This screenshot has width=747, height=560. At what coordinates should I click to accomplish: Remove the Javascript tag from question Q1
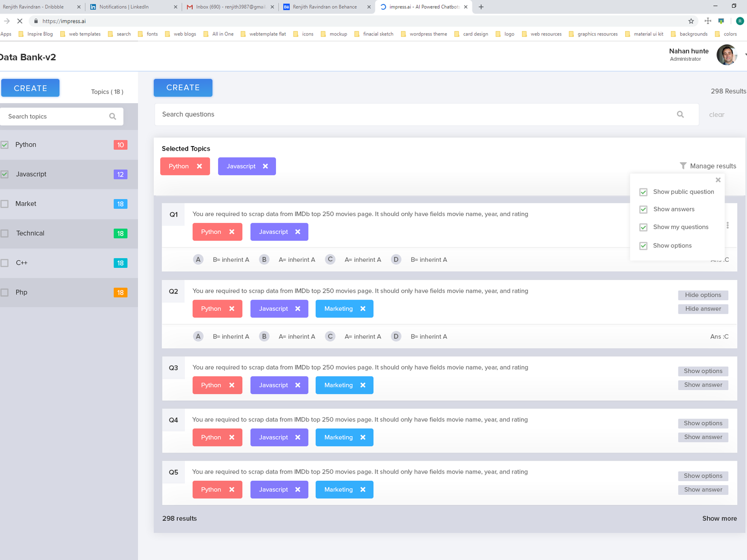(x=298, y=231)
